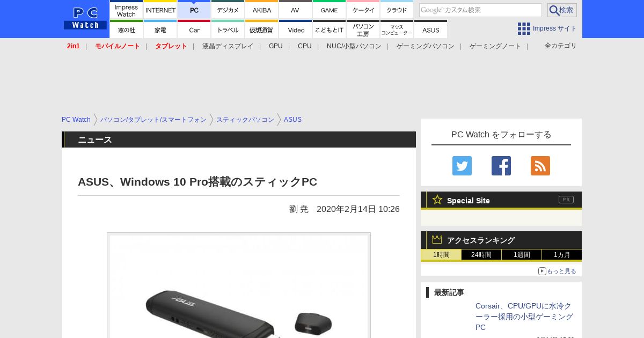Click the Impress site grid icon
This screenshot has height=338, width=644.
(524, 28)
